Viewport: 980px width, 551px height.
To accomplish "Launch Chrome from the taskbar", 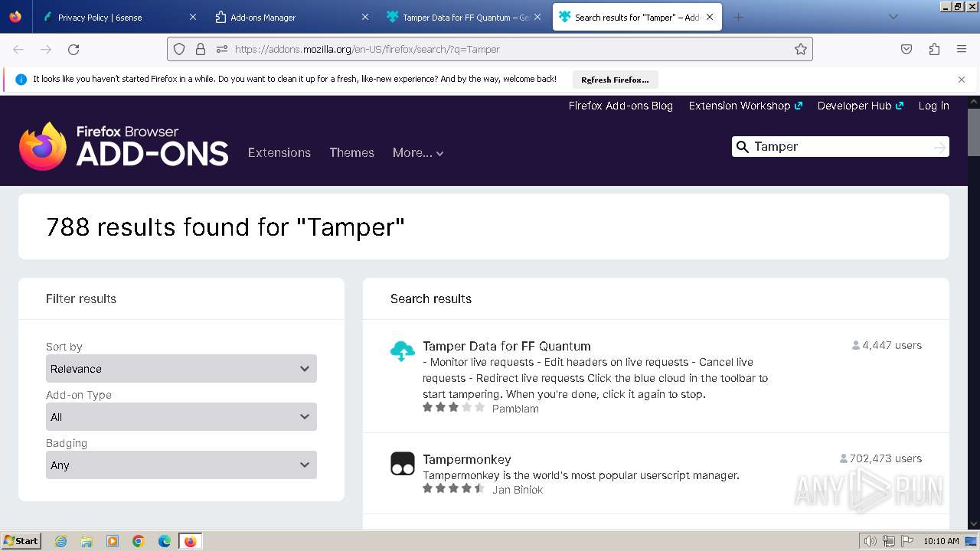I will [x=139, y=541].
